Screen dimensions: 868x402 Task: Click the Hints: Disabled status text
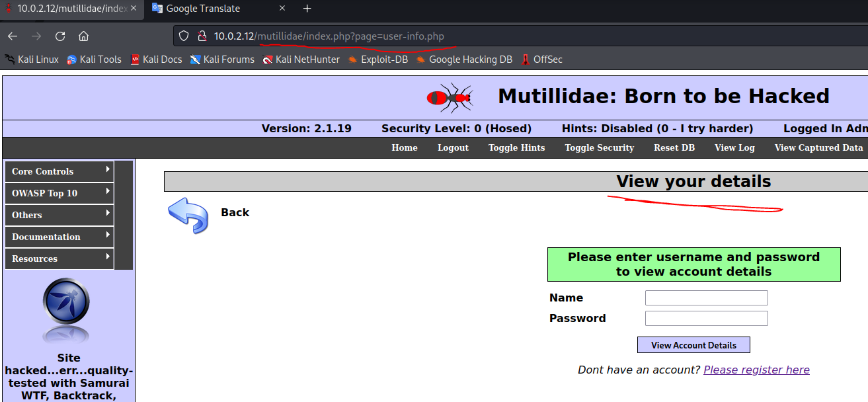click(658, 129)
